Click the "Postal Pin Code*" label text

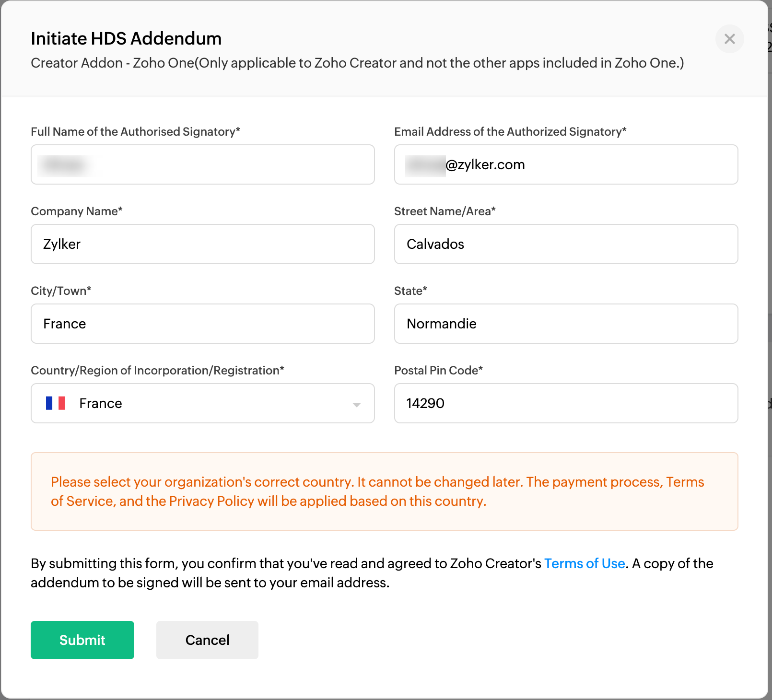click(x=438, y=371)
